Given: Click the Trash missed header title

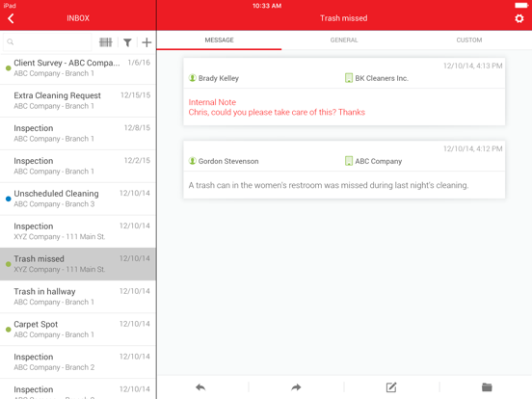Looking at the screenshot, I should [344, 18].
